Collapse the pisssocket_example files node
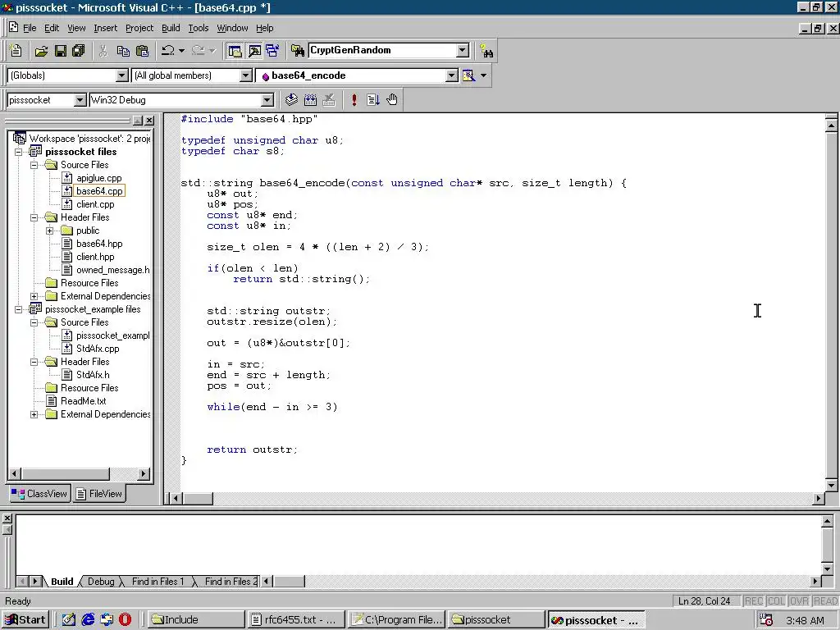The image size is (840, 630). click(x=19, y=309)
